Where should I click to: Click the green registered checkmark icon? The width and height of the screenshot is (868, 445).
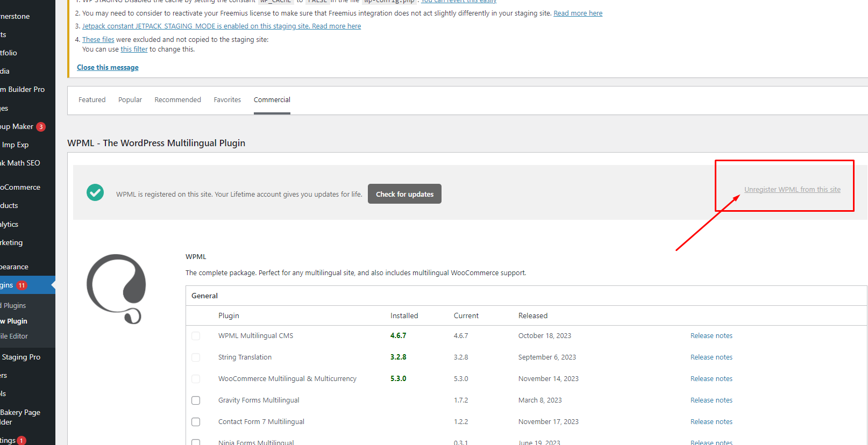coord(95,192)
